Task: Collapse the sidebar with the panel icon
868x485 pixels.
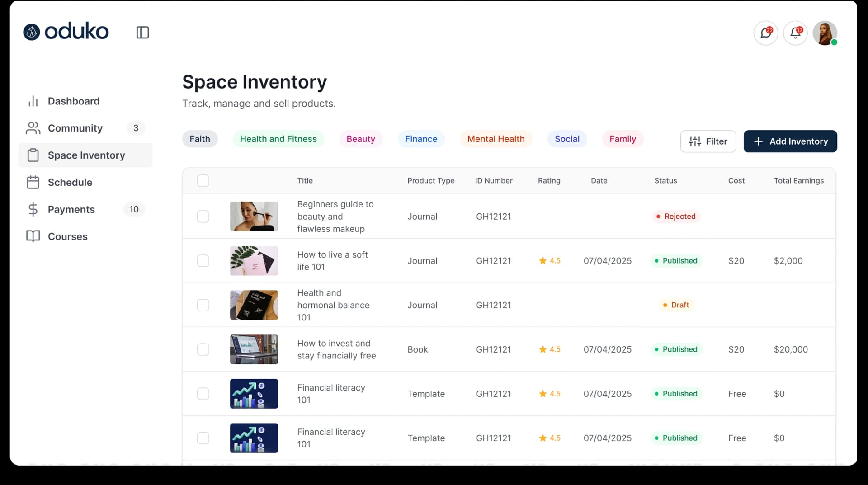Action: (x=142, y=33)
